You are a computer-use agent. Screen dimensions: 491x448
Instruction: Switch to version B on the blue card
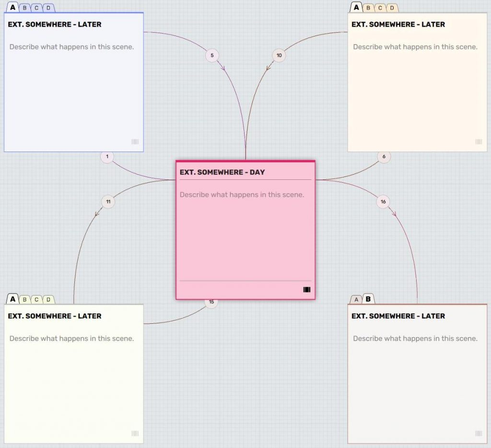pyautogui.click(x=24, y=8)
